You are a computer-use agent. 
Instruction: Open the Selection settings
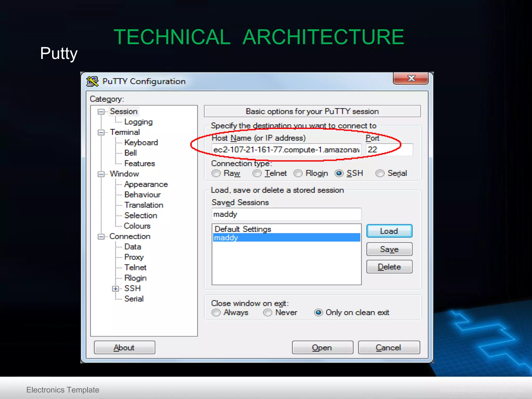click(x=141, y=215)
